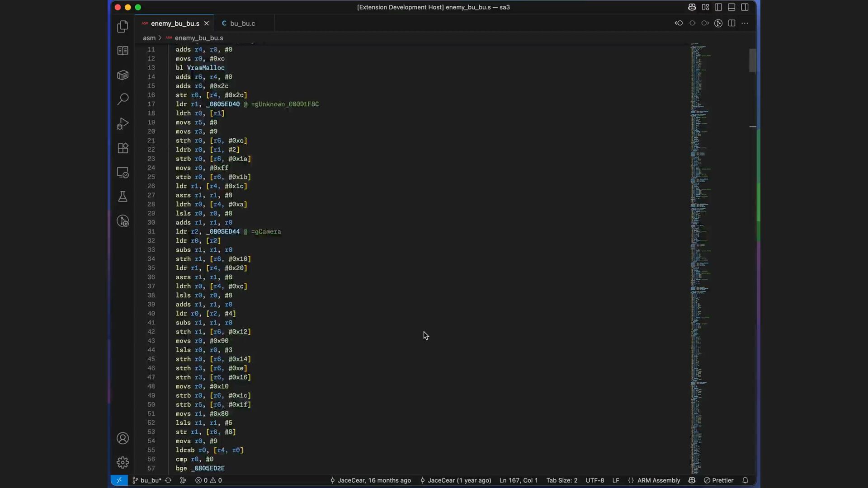Screen dimensions: 868x488
Task: Open the Accounts menu
Action: 123,438
